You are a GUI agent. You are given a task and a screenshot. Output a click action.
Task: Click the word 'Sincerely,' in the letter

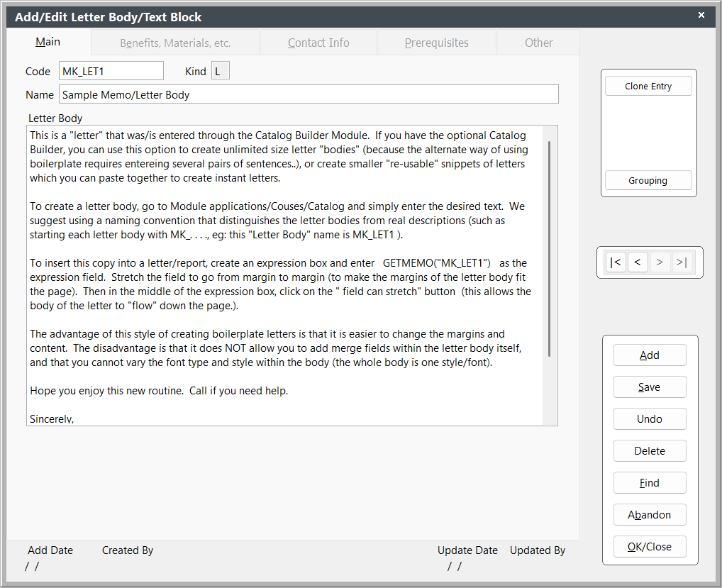click(x=52, y=418)
